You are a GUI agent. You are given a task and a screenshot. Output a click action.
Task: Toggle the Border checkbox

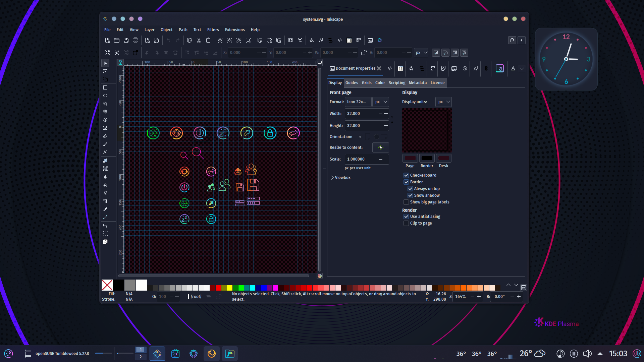[x=406, y=182]
